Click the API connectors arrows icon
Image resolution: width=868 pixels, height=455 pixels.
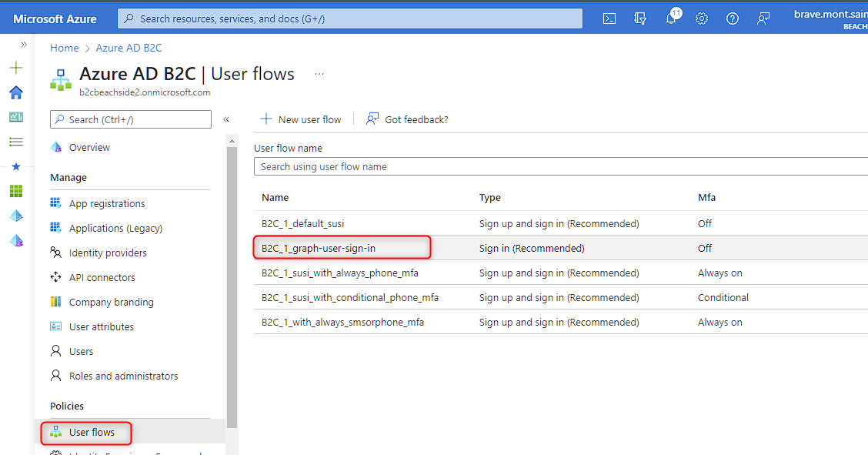[56, 276]
